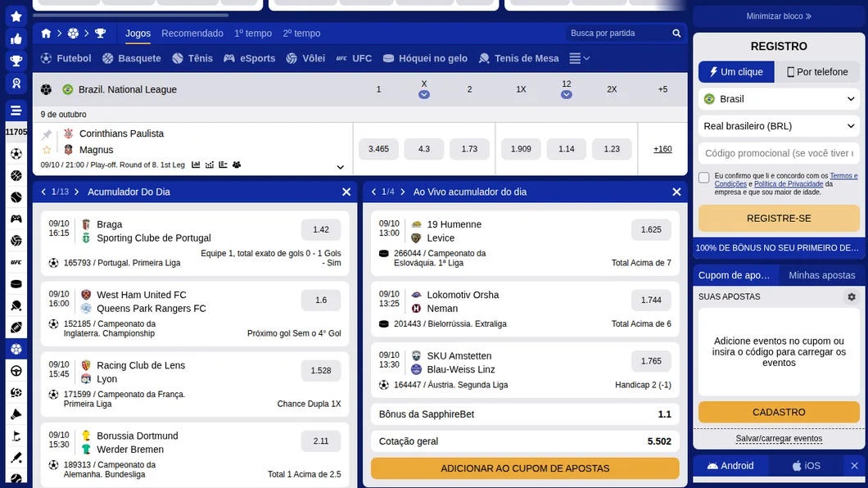
Task: Select golf flag icon in left sidebar
Action: click(16, 436)
